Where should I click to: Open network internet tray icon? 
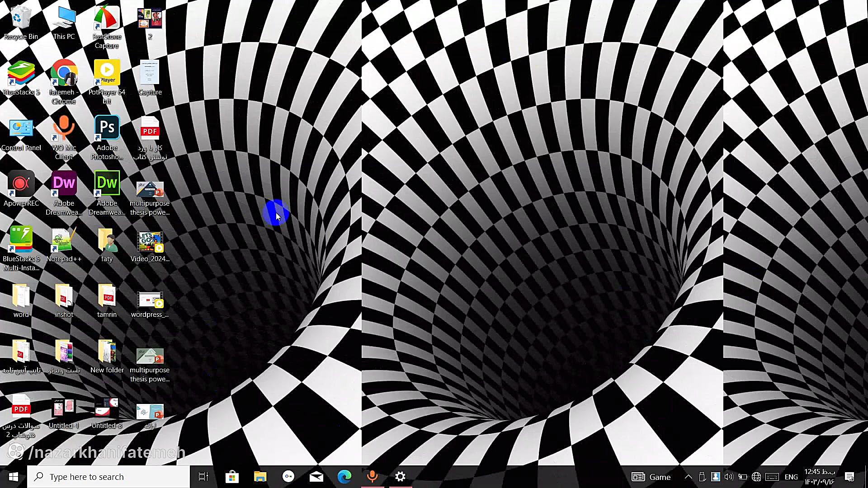pos(756,477)
